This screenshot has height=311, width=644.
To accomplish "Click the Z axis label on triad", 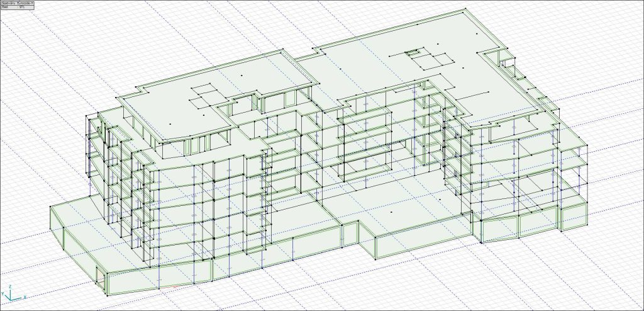I will (x=10, y=286).
